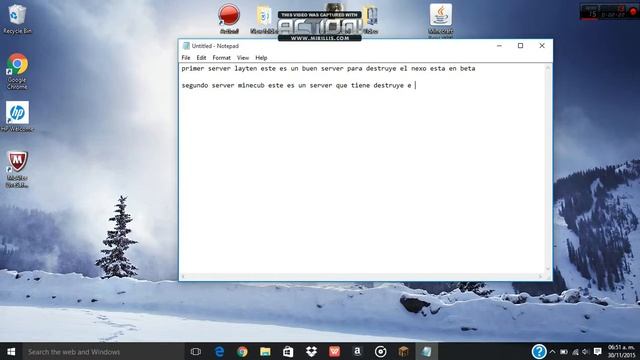Open the Edit menu in Notepad

201,58
